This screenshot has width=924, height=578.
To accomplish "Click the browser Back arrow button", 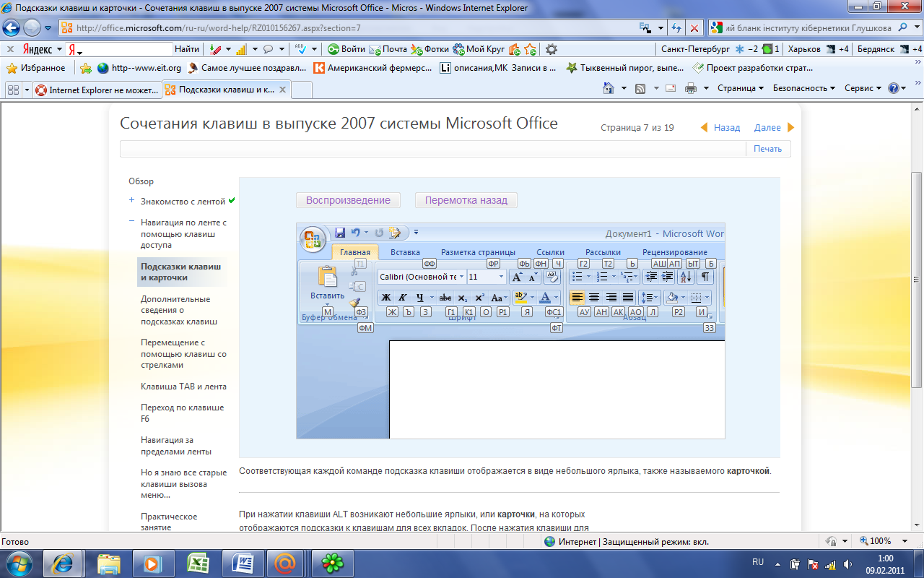I will (12, 28).
